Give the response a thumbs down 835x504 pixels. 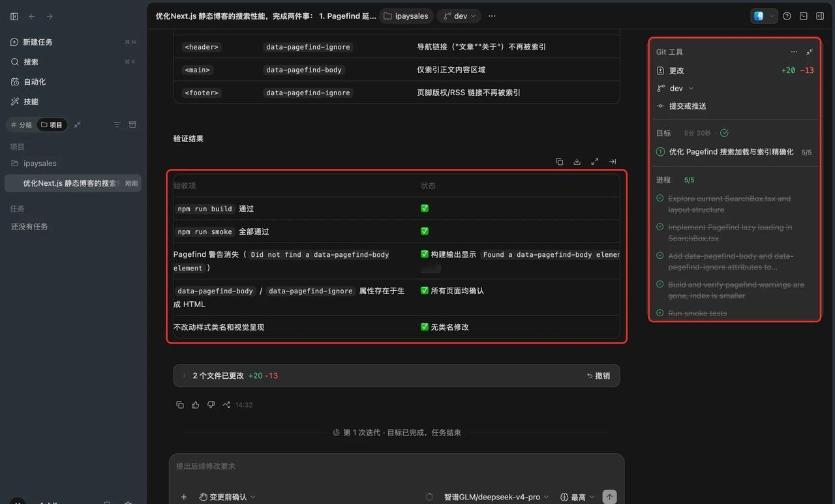tap(211, 405)
